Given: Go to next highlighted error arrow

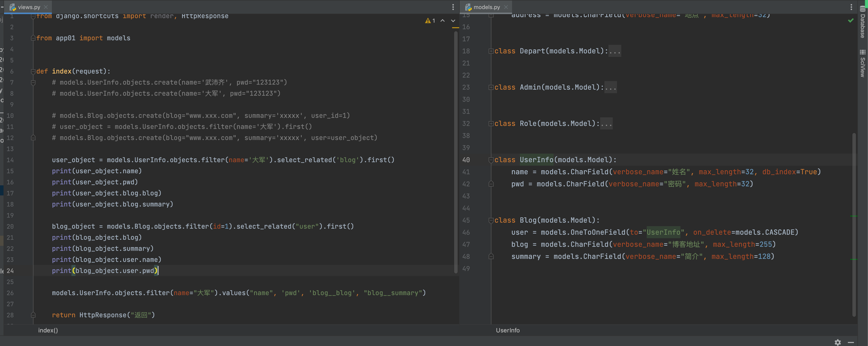Looking at the screenshot, I should [453, 21].
